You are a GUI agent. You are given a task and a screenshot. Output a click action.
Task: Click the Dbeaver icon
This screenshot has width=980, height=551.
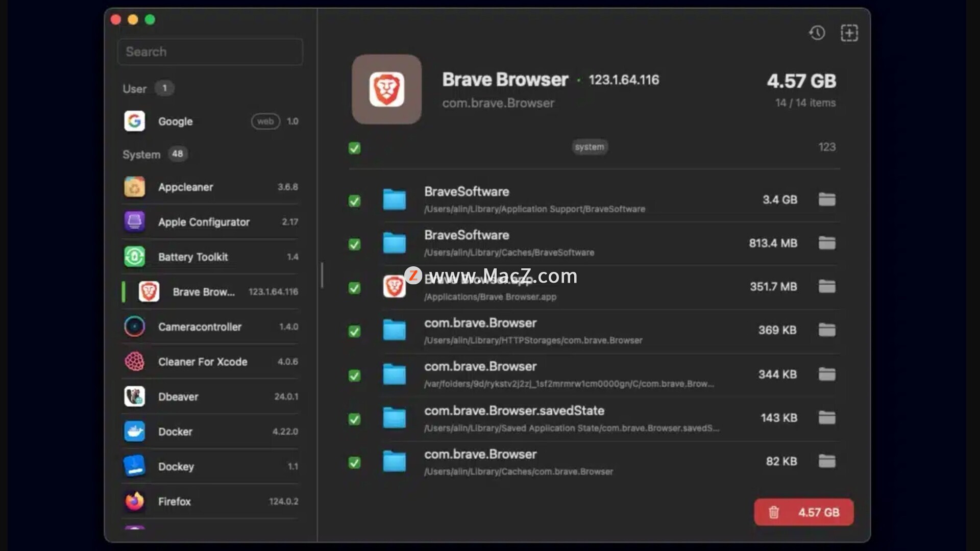tap(135, 396)
